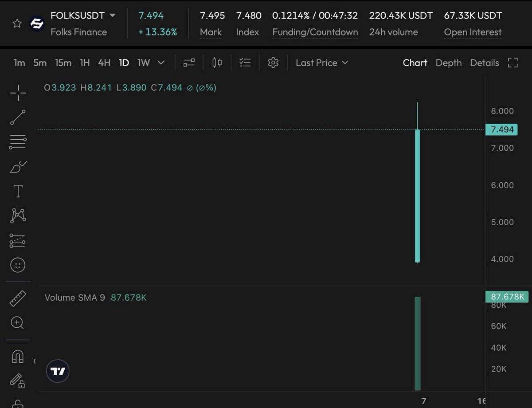This screenshot has height=408, width=532.
Task: Open chart settings gear
Action: (273, 63)
